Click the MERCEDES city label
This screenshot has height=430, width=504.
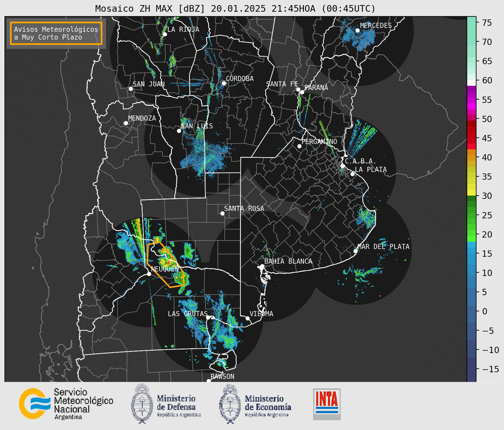tap(376, 25)
